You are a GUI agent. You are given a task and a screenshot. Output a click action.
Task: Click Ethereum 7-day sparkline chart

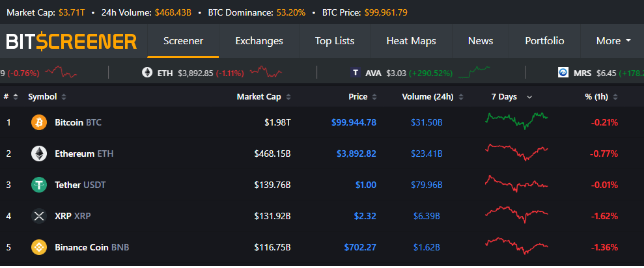pos(516,152)
